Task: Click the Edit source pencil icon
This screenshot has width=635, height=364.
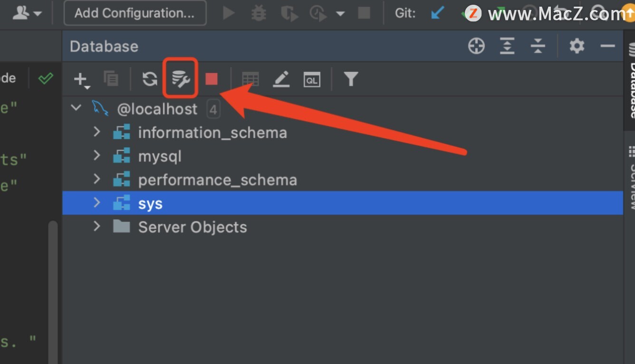Action: point(281,79)
